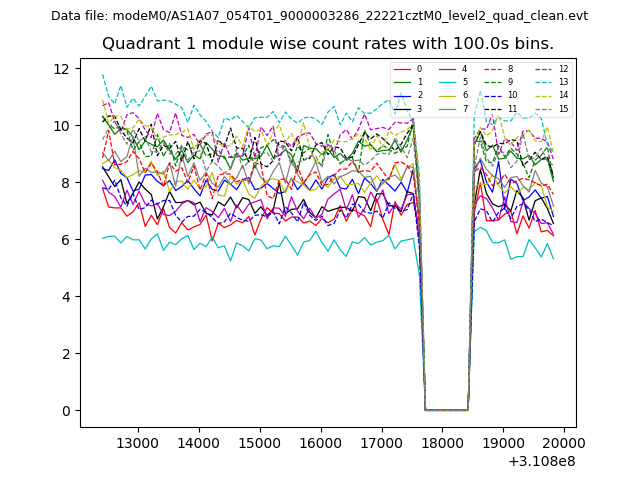640x480 pixels.
Task: Click the data file path text
Action: 319,16
